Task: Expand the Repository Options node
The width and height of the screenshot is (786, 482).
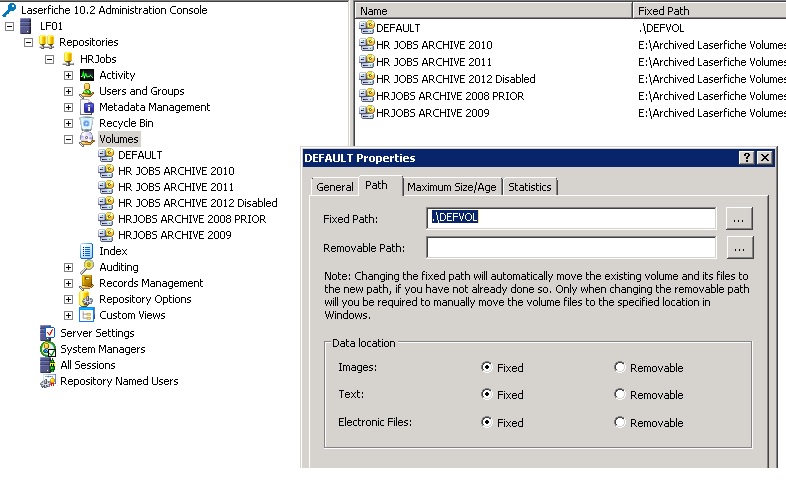Action: coord(69,300)
